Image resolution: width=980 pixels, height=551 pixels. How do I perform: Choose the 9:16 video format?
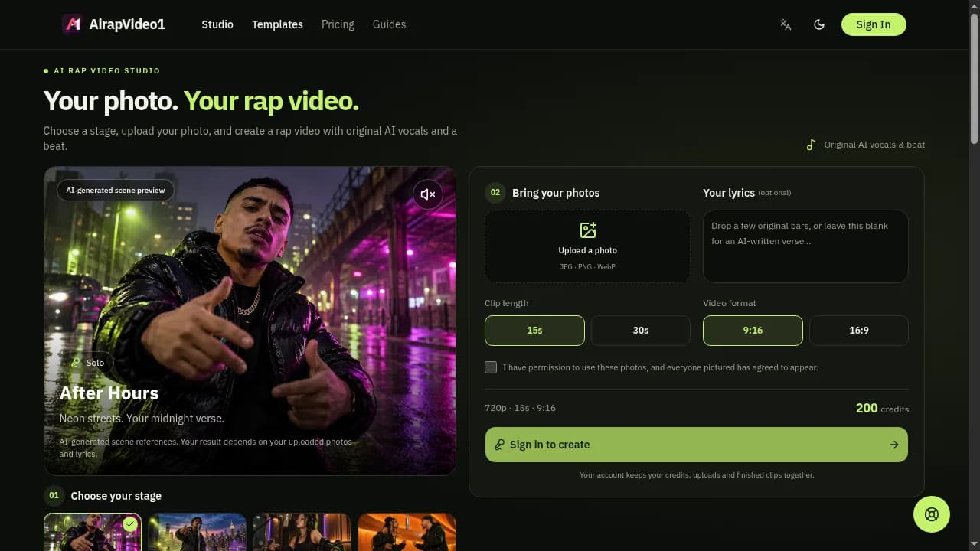tap(753, 331)
